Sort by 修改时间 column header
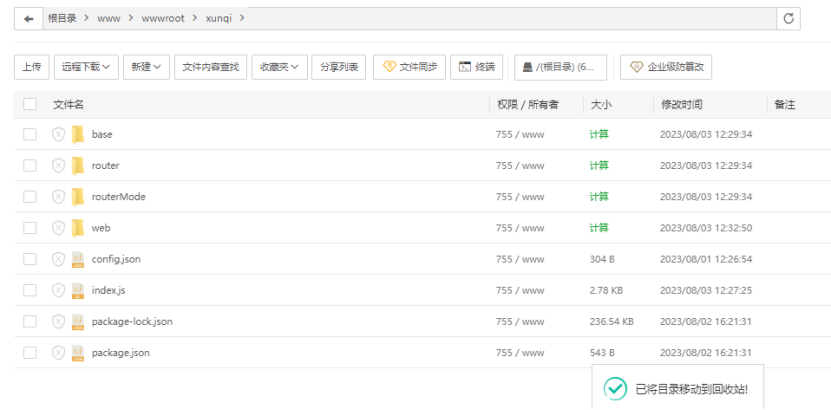Screen dimensions: 831x410 (x=681, y=104)
